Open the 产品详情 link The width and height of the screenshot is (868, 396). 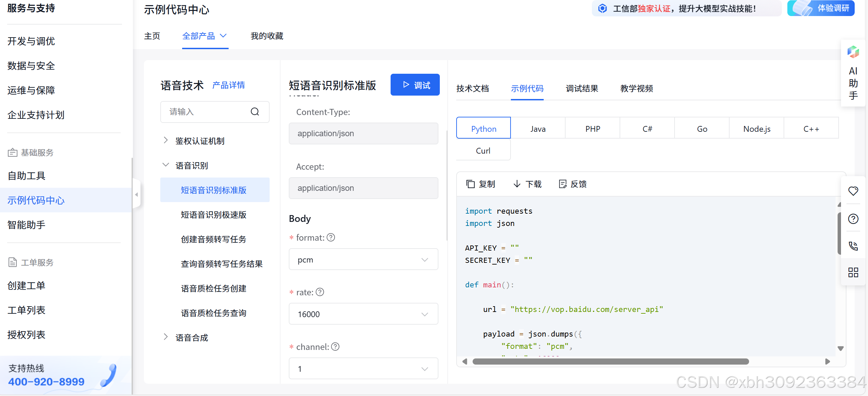pyautogui.click(x=229, y=85)
